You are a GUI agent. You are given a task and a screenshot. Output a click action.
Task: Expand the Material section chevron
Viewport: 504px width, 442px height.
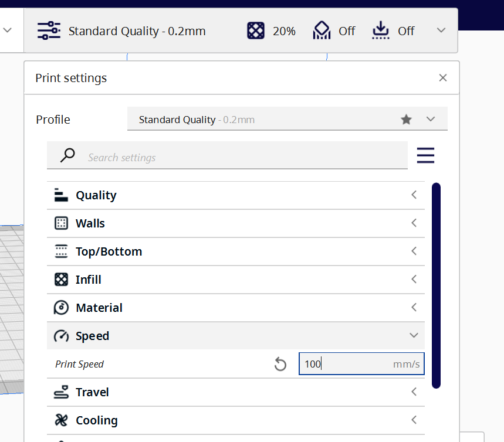[414, 307]
